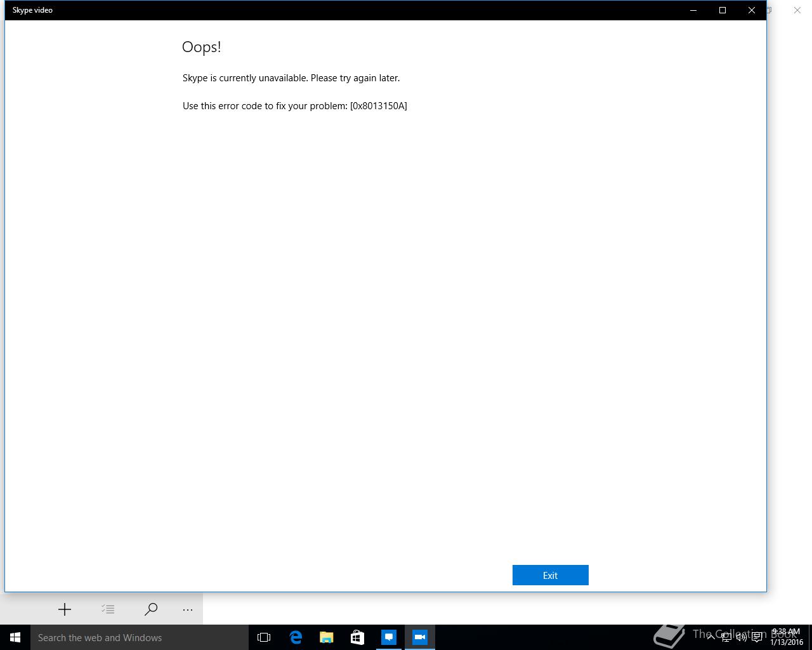Minimize the Skype video window
This screenshot has height=650, width=812.
click(x=693, y=10)
